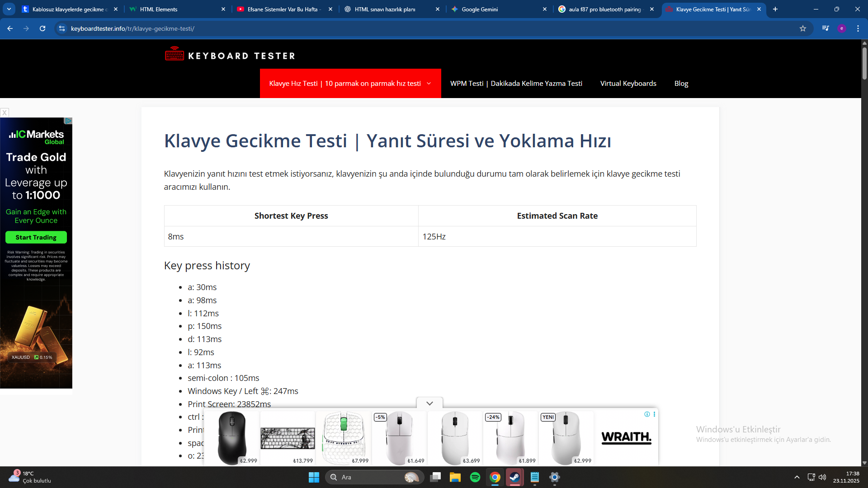Click the 8ms table cell
Image resolution: width=868 pixels, height=488 pixels.
pyautogui.click(x=291, y=236)
